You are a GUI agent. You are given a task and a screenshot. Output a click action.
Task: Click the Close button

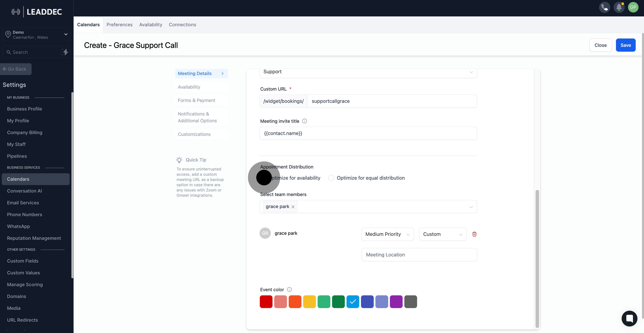tap(600, 45)
